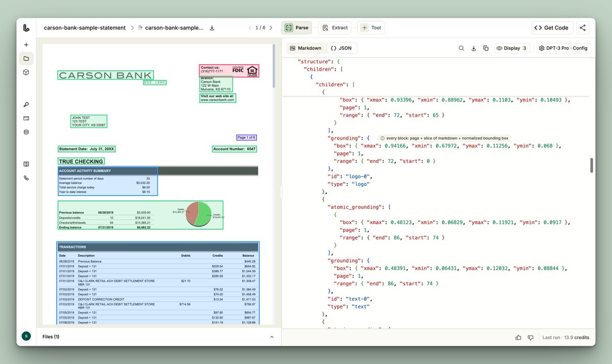
Task: Select the "Page 1 of 6" block
Action: pyautogui.click(x=246, y=138)
